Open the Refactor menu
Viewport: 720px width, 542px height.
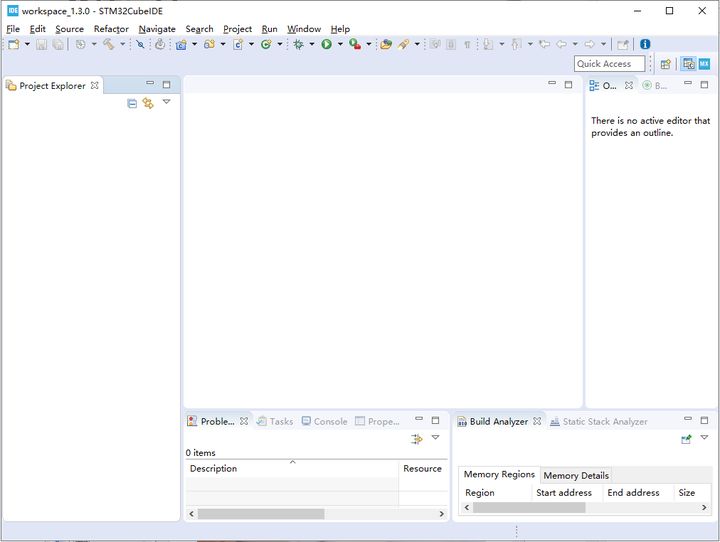pyautogui.click(x=111, y=29)
